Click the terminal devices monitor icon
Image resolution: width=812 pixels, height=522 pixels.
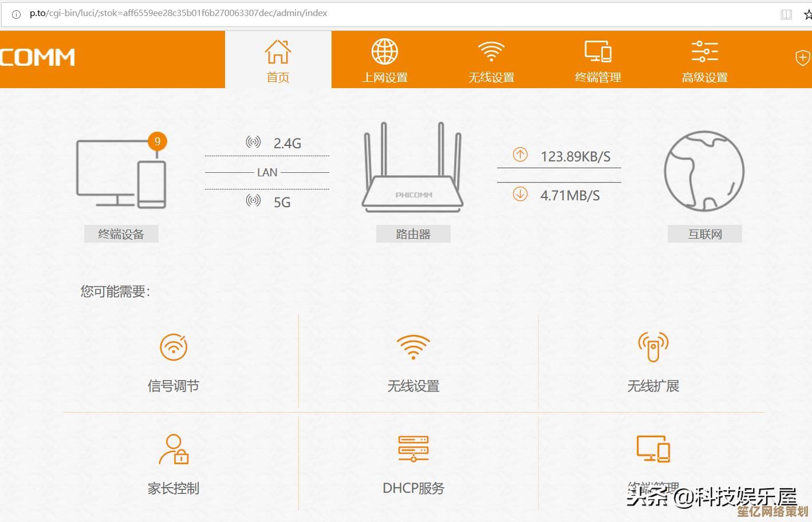(x=120, y=173)
